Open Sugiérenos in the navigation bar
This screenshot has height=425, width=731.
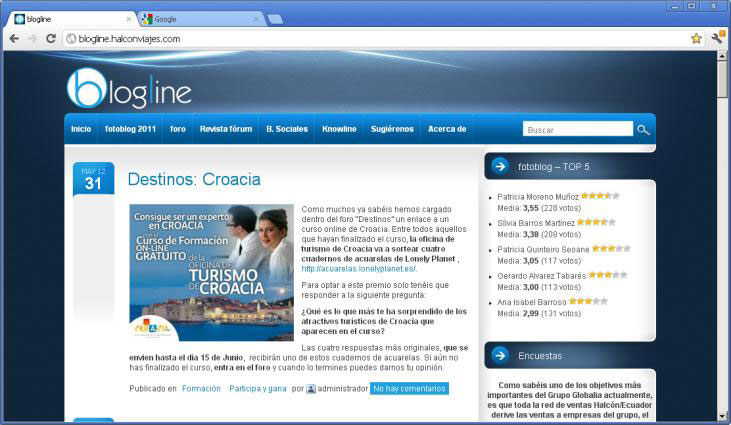(x=392, y=129)
